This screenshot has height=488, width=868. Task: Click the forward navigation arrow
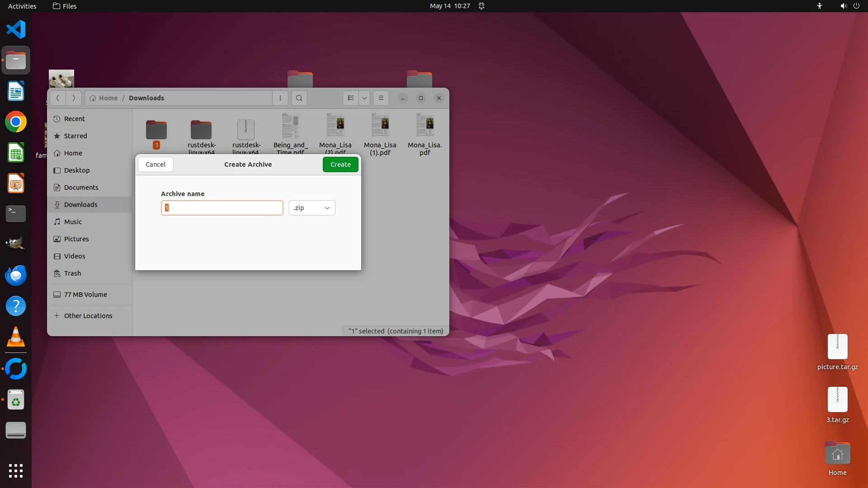[74, 98]
